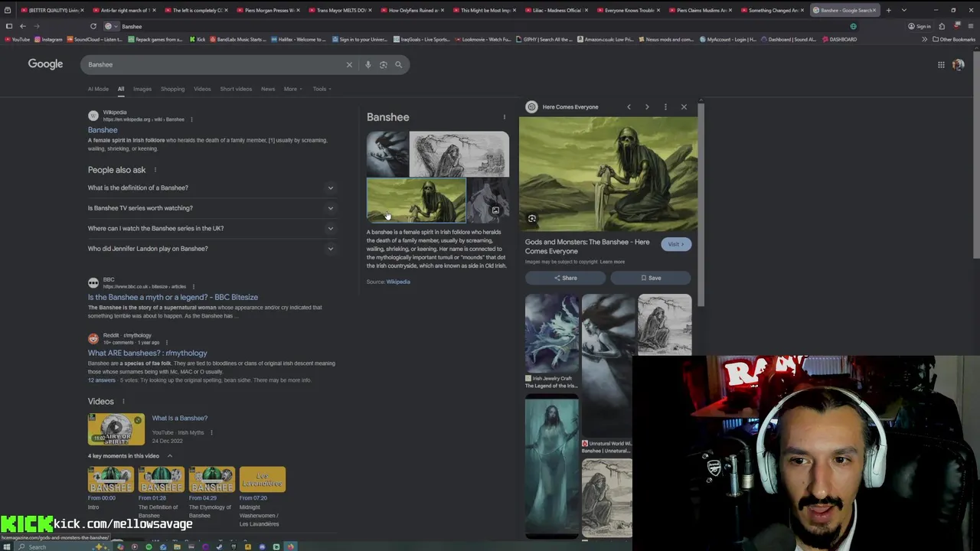
Task: Open the Wikipedia source link
Action: point(398,282)
